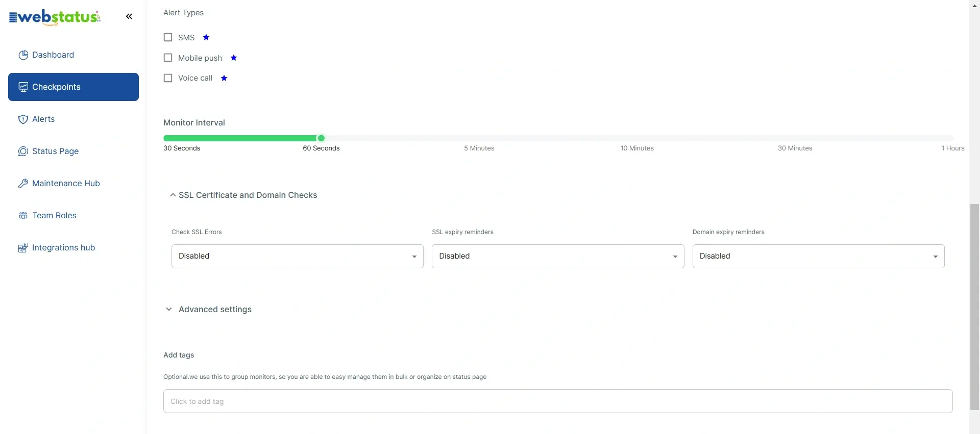This screenshot has width=980, height=434.
Task: Click the webstatus logo
Action: [x=55, y=17]
